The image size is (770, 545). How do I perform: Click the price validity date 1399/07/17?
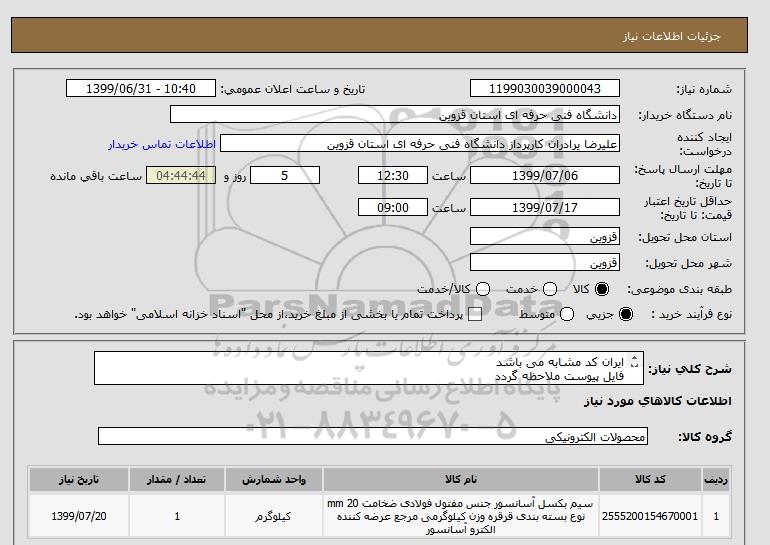(545, 207)
